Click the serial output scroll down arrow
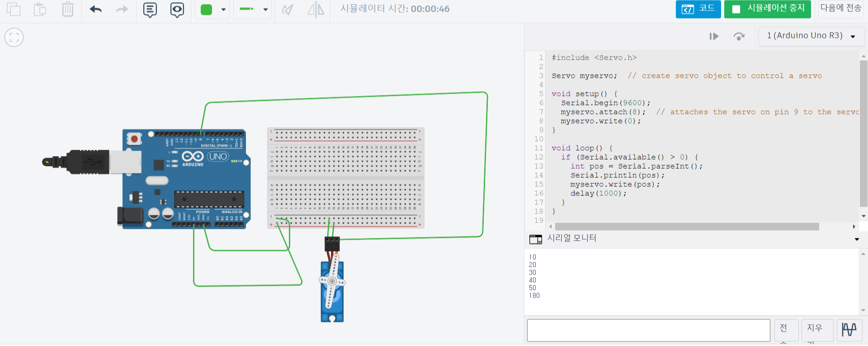The image size is (868, 346). 863,310
